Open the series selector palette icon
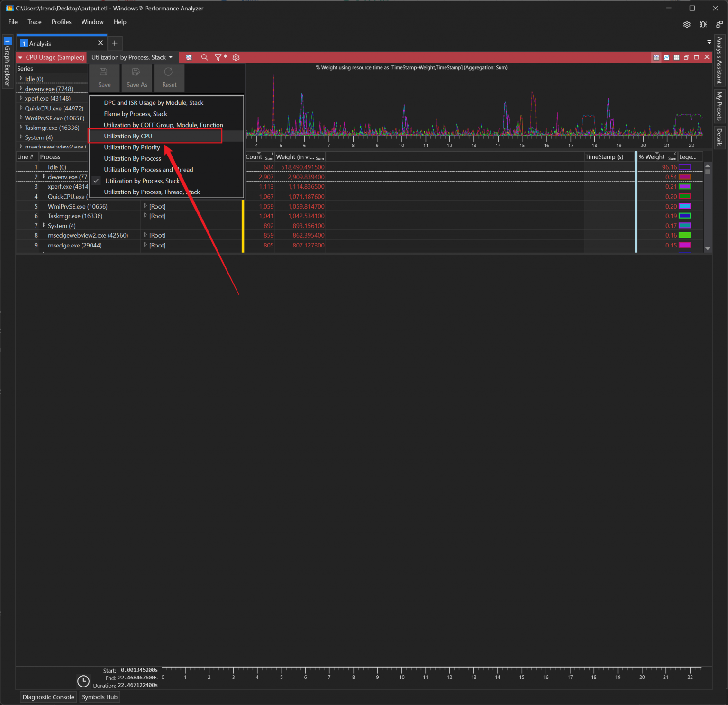Image resolution: width=728 pixels, height=705 pixels. coord(189,57)
